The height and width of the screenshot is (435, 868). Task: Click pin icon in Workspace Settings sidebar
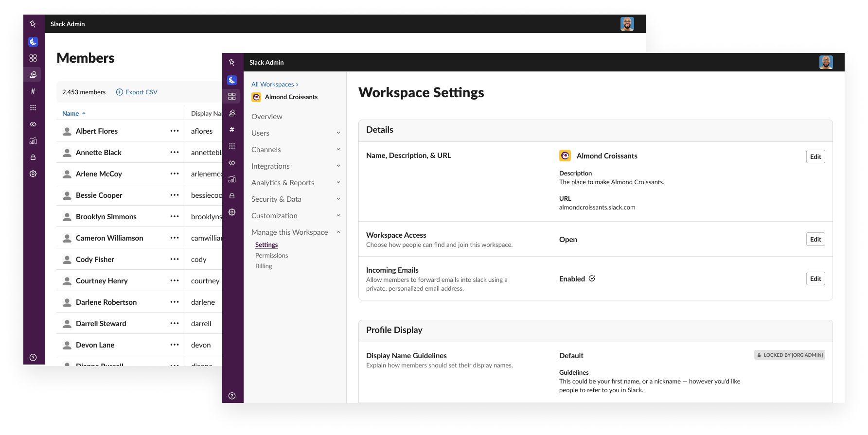point(232,62)
